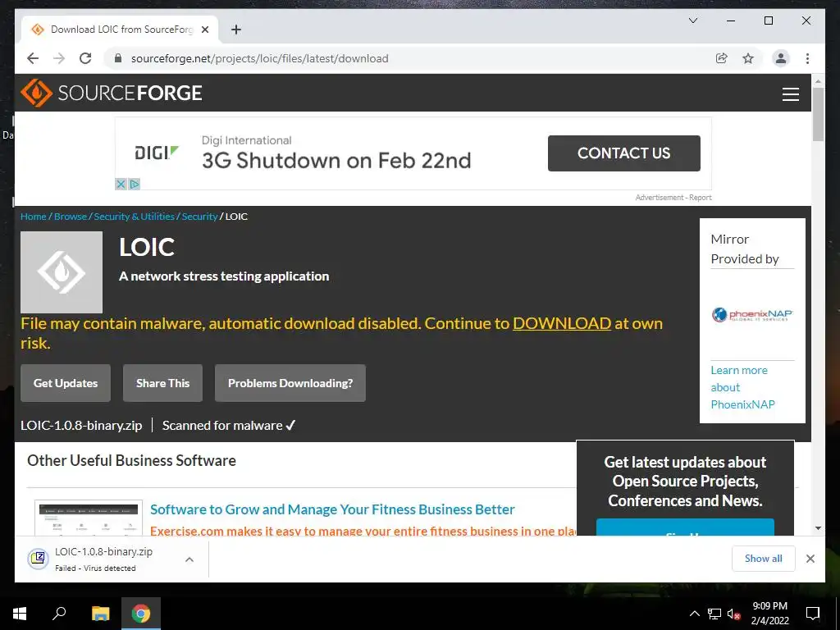Click Show all downloads button
The height and width of the screenshot is (630, 840).
(764, 559)
